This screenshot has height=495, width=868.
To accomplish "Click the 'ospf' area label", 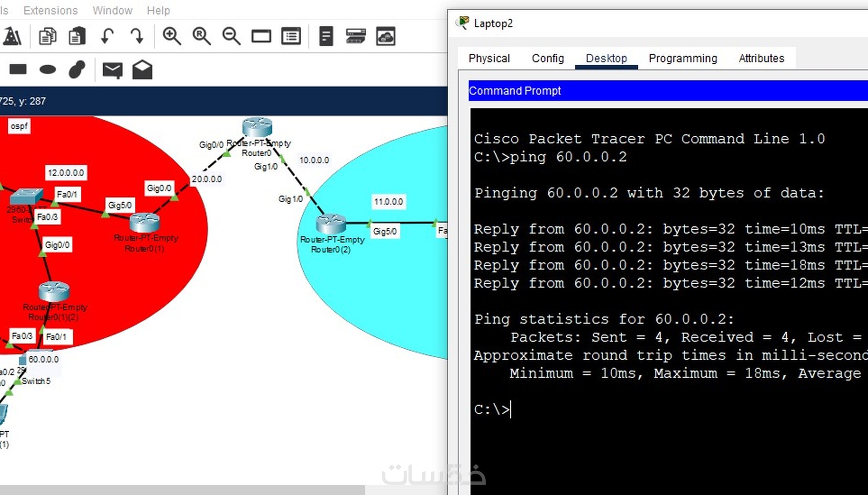I will coord(19,126).
